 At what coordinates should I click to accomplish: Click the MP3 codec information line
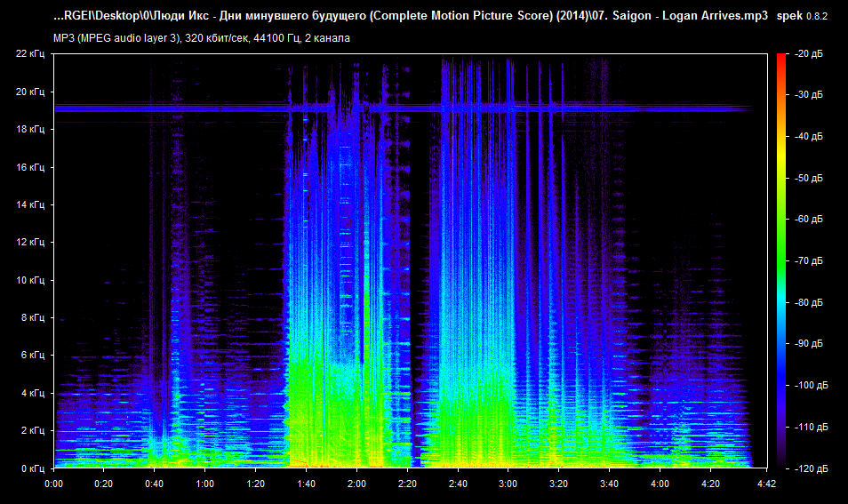click(x=202, y=38)
